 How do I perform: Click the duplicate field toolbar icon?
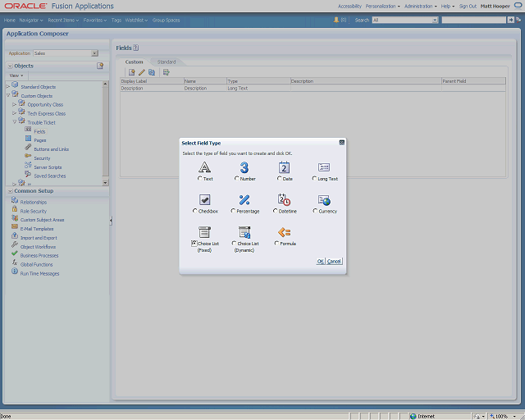[x=152, y=72]
